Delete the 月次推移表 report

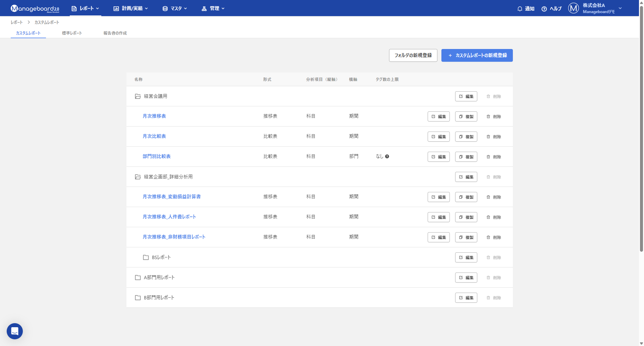click(x=494, y=116)
